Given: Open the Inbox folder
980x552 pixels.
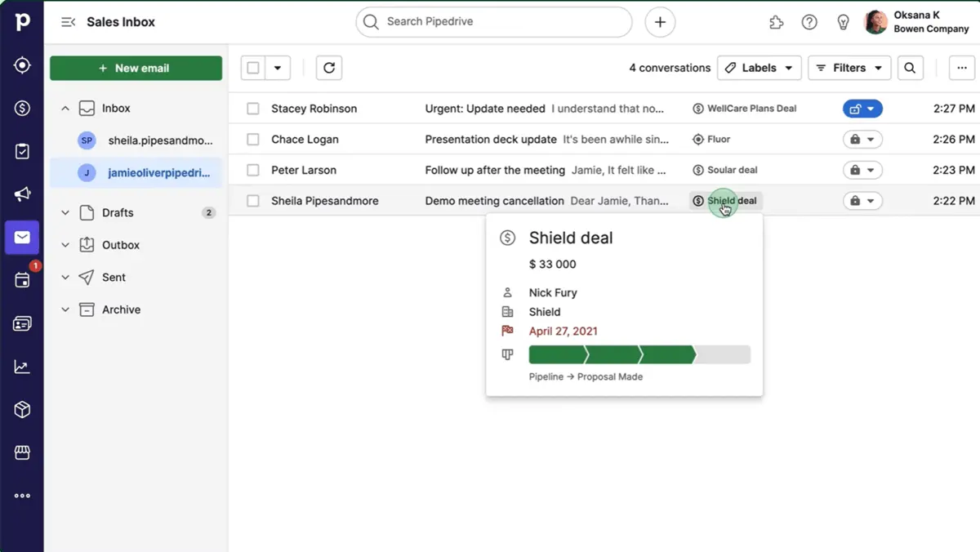Looking at the screenshot, I should (x=116, y=108).
